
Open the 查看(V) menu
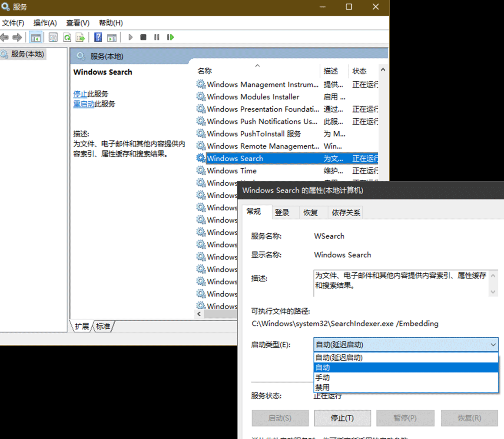pos(78,23)
